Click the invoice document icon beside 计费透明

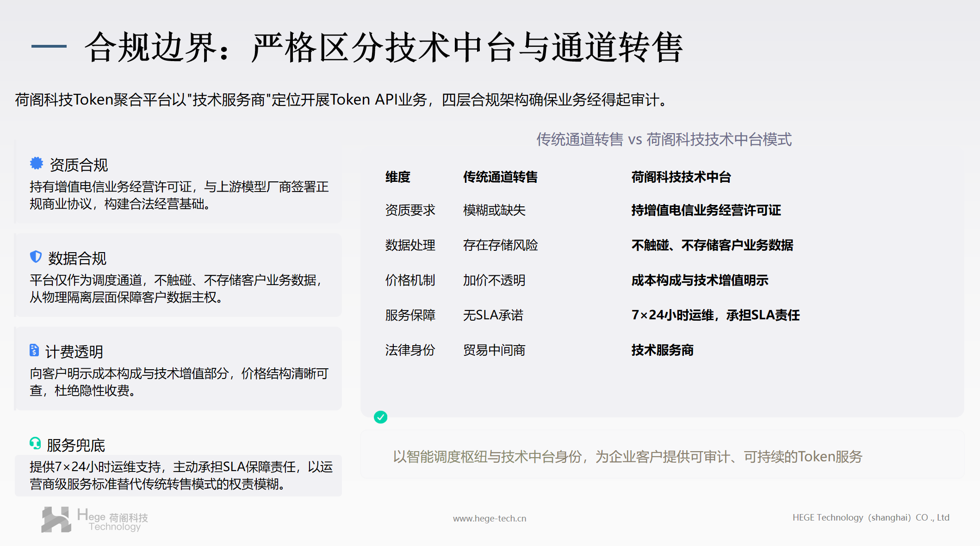pos(34,350)
